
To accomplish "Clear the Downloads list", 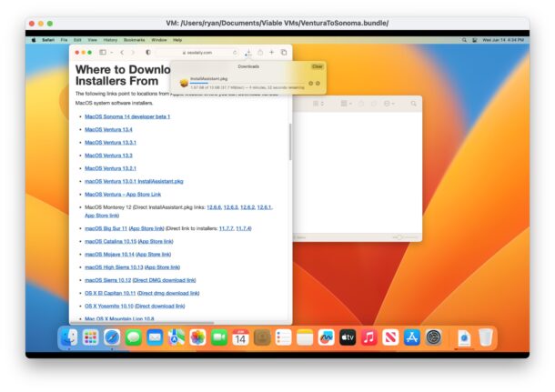I will (x=317, y=66).
